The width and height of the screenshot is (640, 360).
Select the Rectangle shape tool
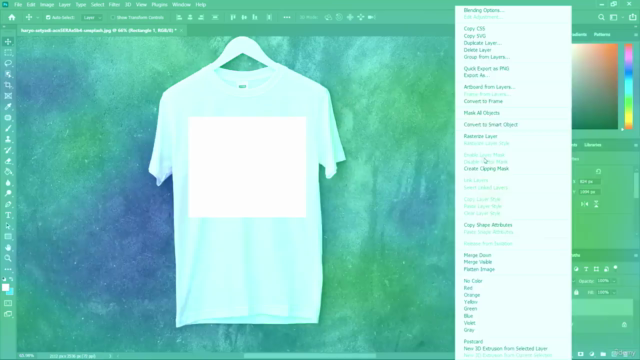tap(8, 237)
